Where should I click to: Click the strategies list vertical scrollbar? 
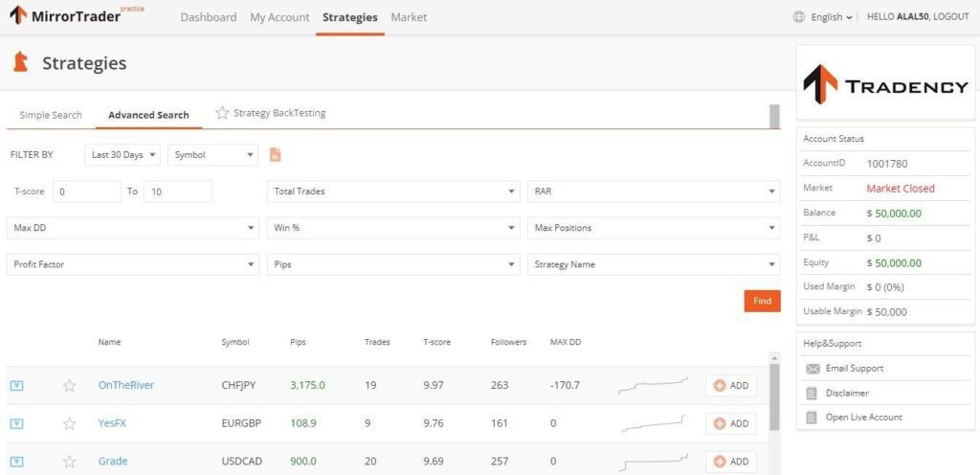[x=774, y=393]
